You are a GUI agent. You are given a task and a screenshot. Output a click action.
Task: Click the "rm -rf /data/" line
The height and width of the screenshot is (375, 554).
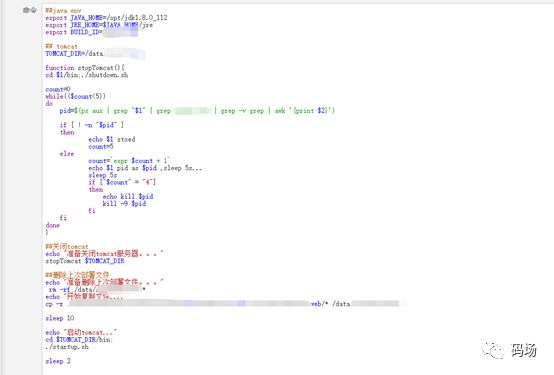tap(96, 289)
